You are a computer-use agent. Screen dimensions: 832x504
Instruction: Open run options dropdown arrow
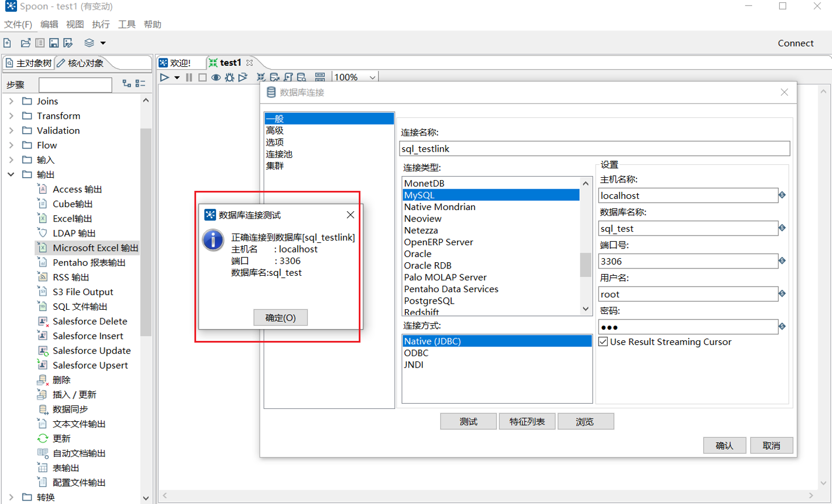coord(177,78)
